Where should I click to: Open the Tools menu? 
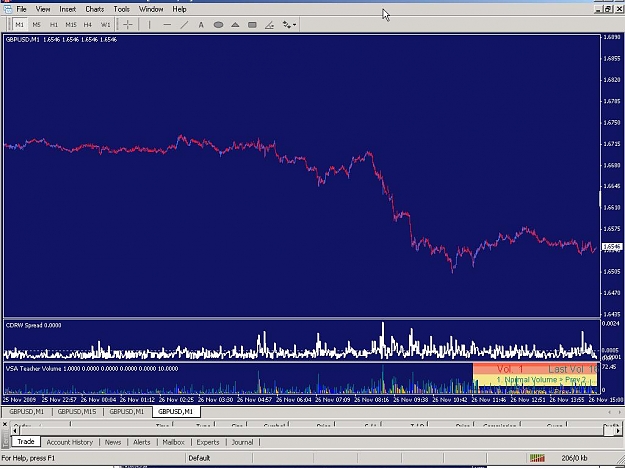tap(122, 9)
